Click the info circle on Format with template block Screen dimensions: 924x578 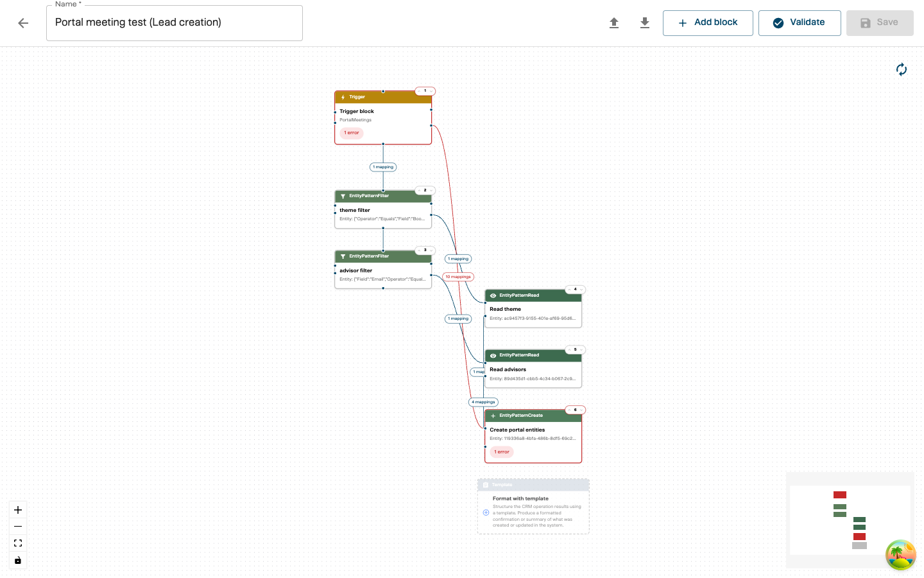486,512
